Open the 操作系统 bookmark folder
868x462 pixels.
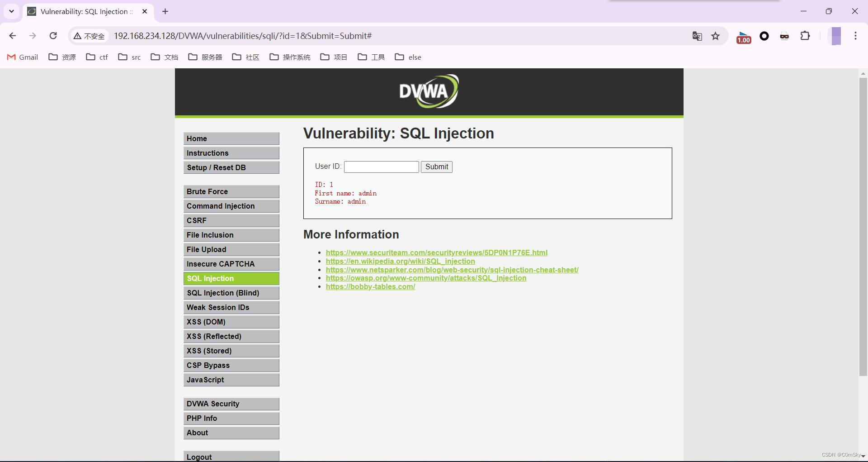point(290,57)
